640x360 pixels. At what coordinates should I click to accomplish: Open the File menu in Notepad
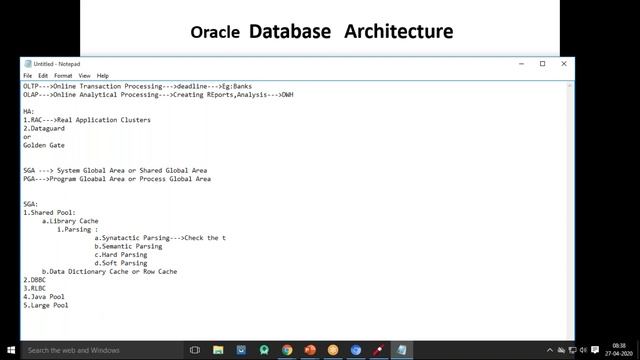[x=27, y=76]
